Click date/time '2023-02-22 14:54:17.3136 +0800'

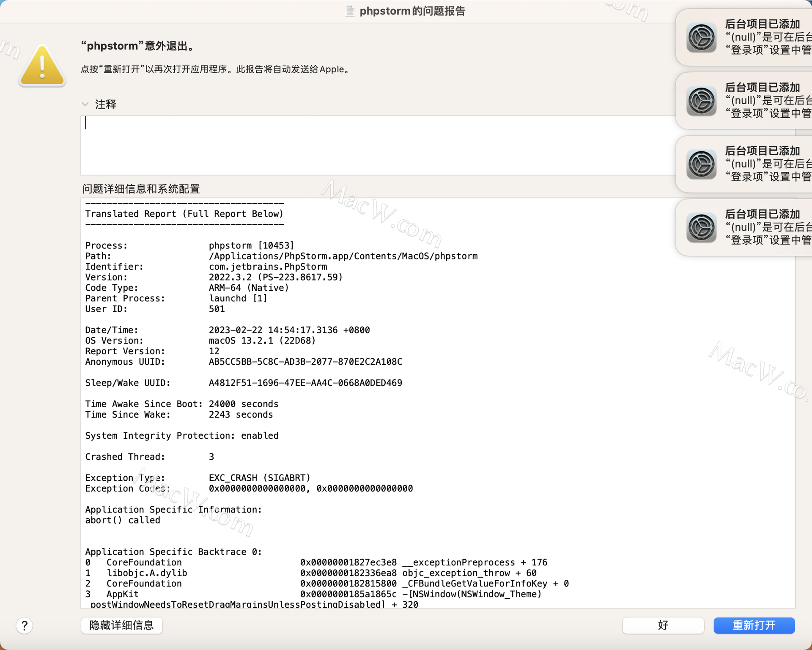289,331
